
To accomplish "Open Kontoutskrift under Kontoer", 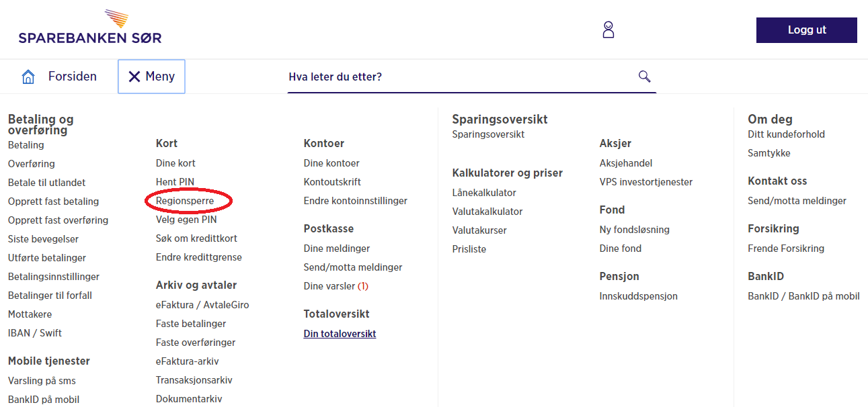I will coord(332,182).
